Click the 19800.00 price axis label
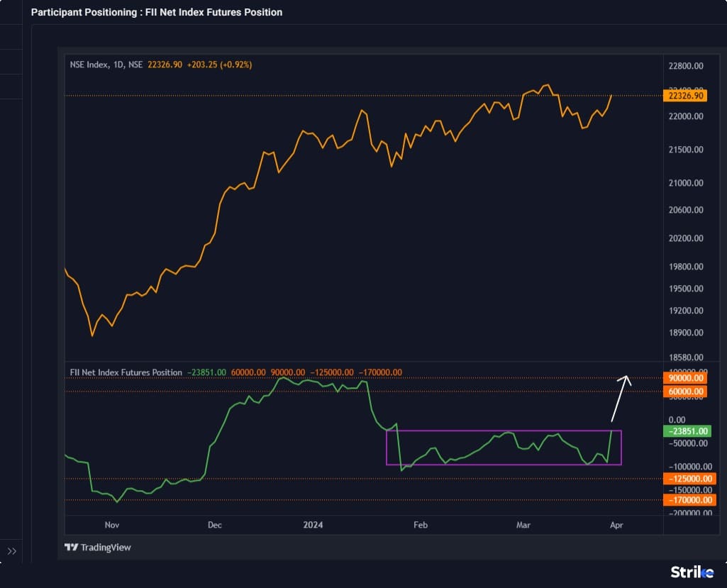The width and height of the screenshot is (727, 588). click(x=686, y=267)
